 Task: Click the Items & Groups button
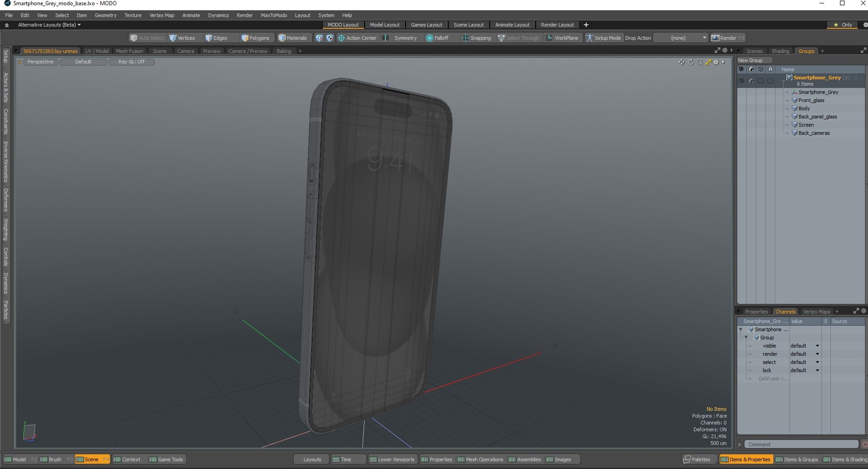click(797, 460)
